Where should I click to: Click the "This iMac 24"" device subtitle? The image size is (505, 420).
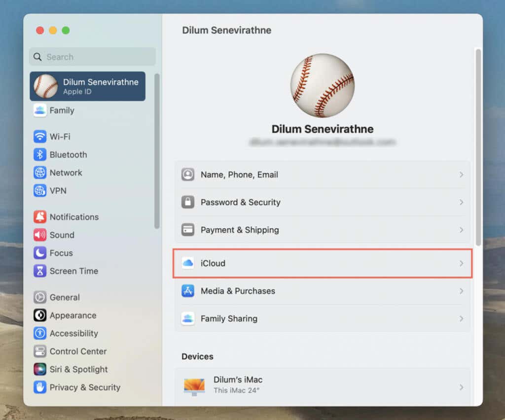click(x=236, y=390)
